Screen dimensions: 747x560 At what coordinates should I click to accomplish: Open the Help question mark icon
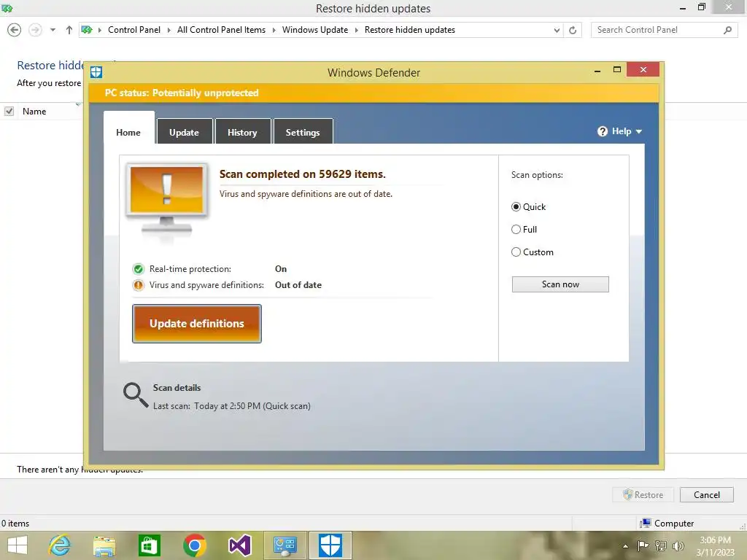pos(602,131)
